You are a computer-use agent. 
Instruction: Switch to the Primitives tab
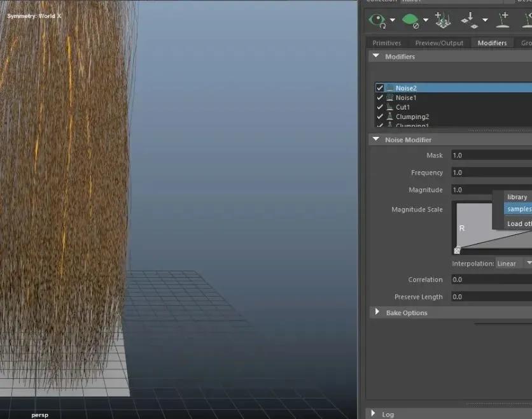point(386,43)
